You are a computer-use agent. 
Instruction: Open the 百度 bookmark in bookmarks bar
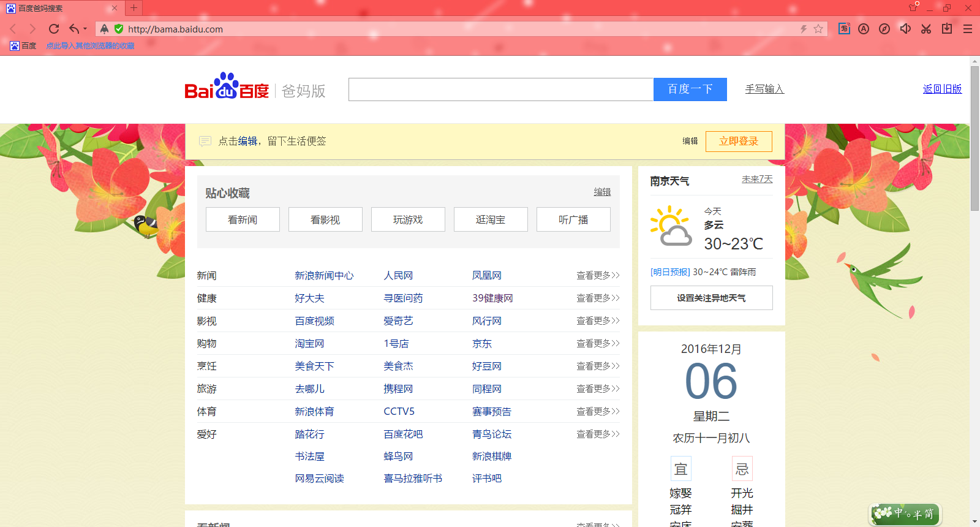(23, 46)
